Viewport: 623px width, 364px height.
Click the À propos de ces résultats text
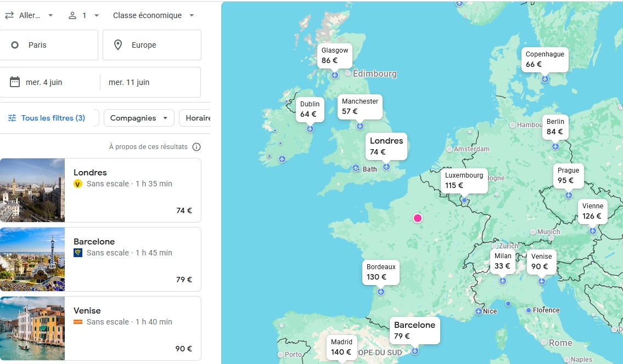148,147
